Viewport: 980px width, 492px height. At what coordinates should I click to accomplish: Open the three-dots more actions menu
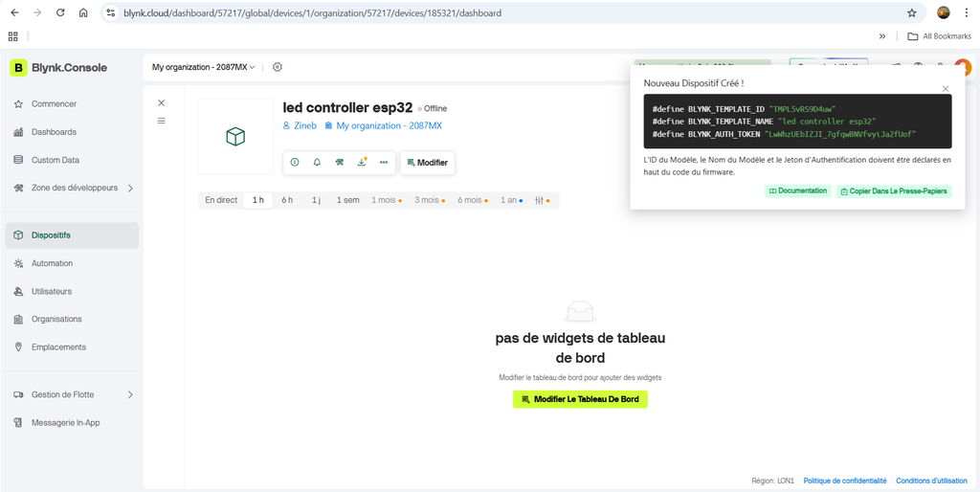tap(384, 163)
